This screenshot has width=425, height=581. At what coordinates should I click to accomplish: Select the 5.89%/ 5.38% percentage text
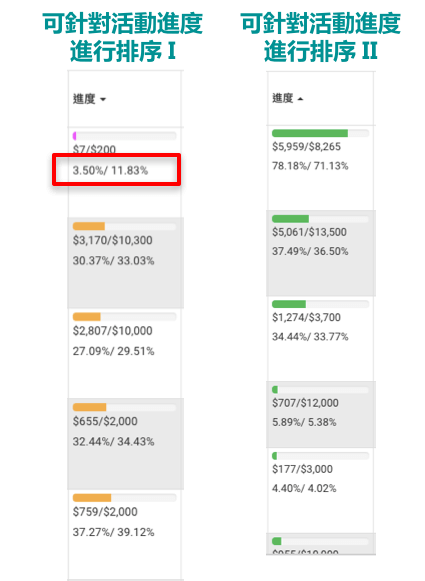[304, 422]
